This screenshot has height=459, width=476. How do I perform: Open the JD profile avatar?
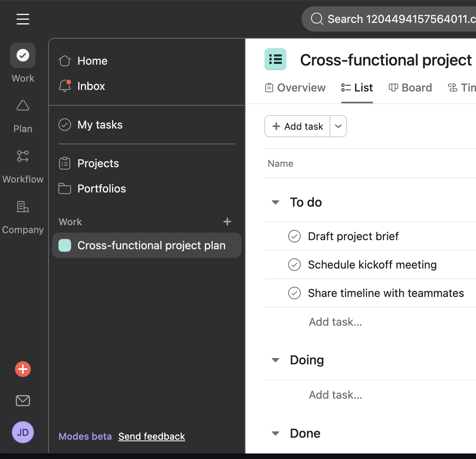click(x=23, y=432)
